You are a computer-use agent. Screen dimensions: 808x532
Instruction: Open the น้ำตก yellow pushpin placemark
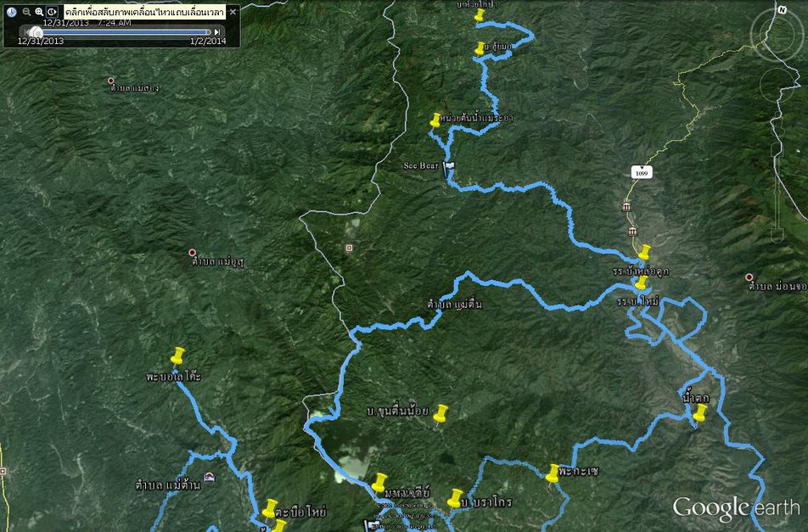pyautogui.click(x=699, y=412)
